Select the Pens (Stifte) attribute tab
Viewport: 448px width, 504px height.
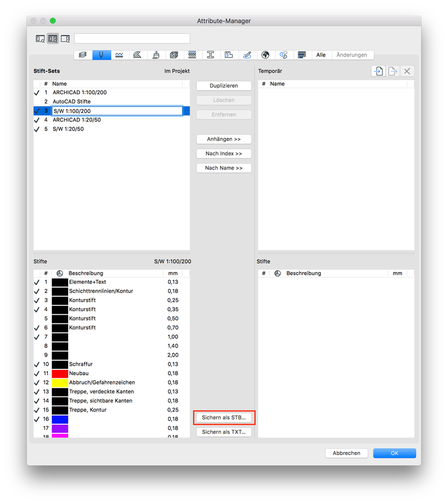tap(101, 55)
